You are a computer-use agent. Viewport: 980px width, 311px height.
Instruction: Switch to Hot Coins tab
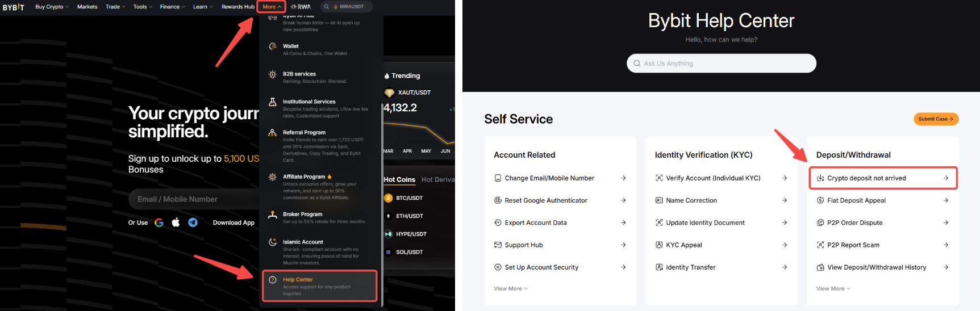pos(399,179)
